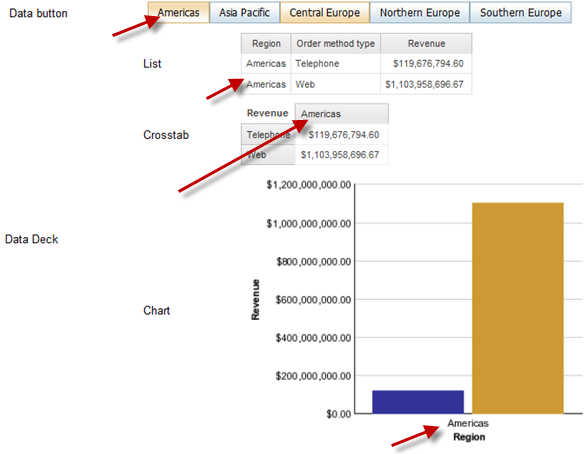The image size is (584, 454).
Task: Click the gold Web bar in chart
Action: 518,308
